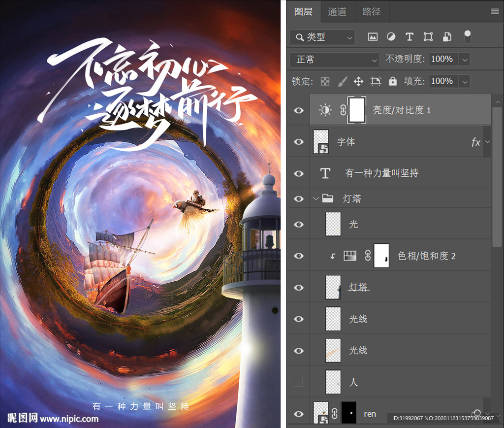Screen dimensions: 504x428
Task: Select the 有一种力量叫坚持 layer name
Action: click(x=381, y=173)
